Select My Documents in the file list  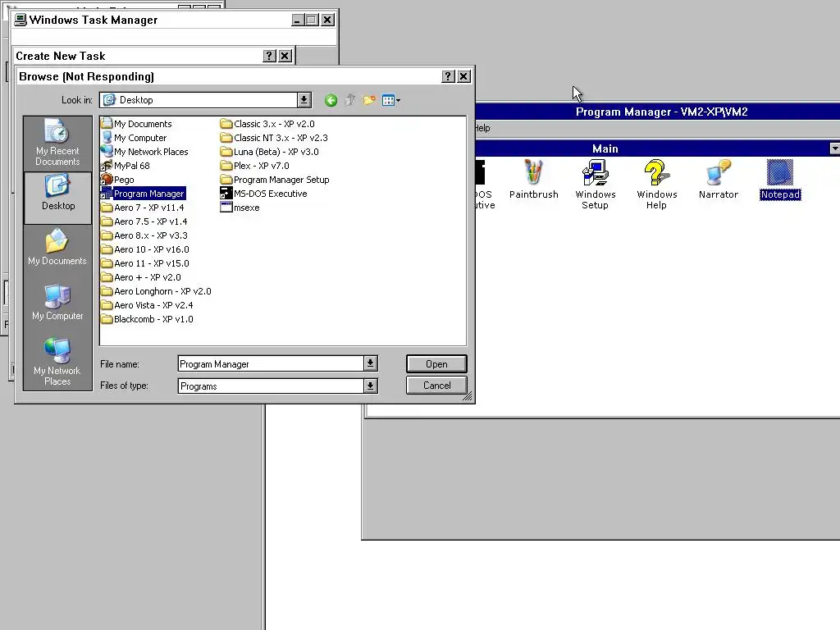[136, 124]
